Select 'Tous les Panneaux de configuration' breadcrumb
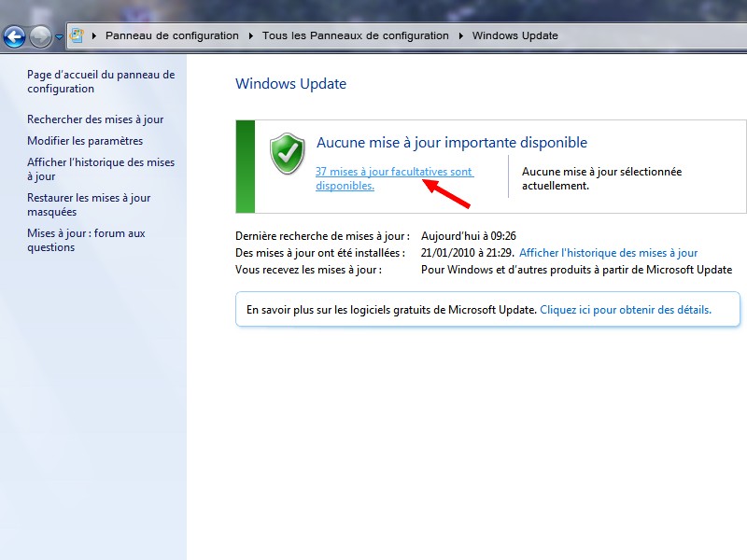The width and height of the screenshot is (747, 560). point(355,35)
